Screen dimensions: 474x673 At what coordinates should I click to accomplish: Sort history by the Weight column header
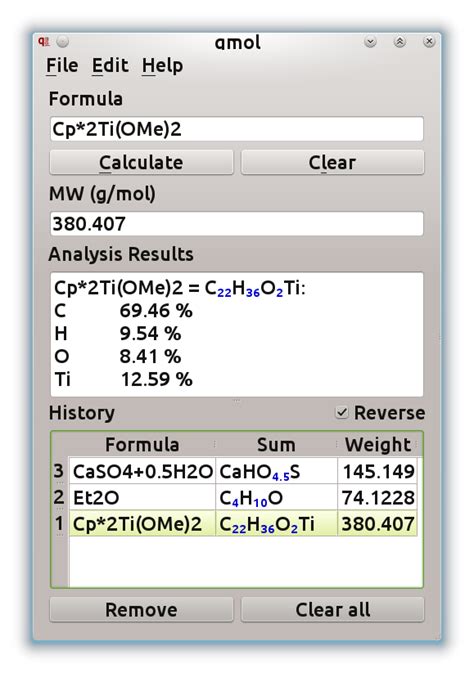[x=377, y=445]
